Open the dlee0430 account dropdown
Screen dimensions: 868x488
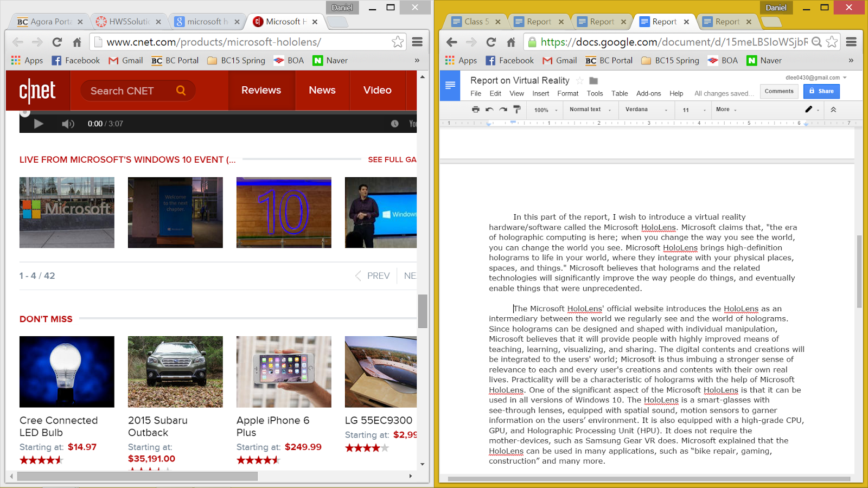816,78
